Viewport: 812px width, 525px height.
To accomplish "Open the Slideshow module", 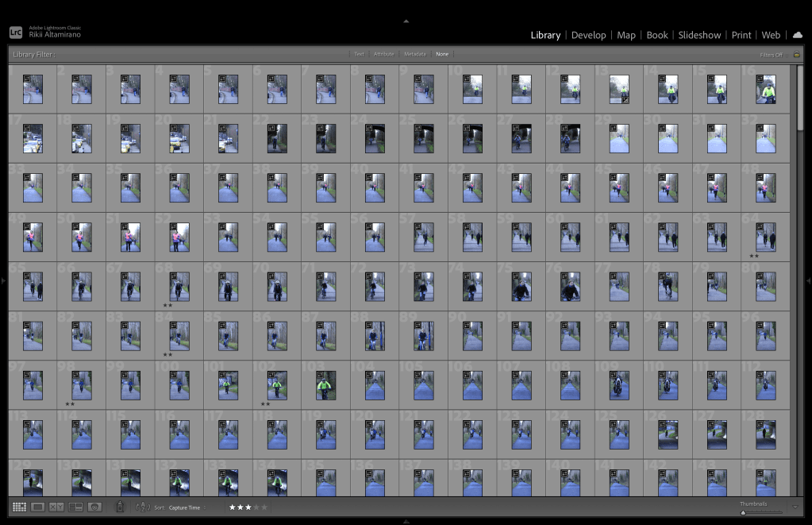I will click(x=699, y=35).
